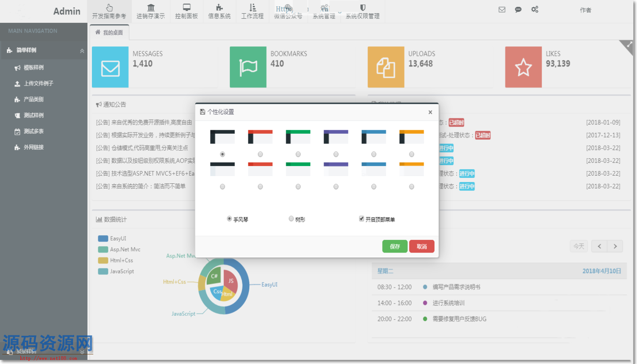Click the green BOOKMARKS flag tile
Screen dimensions: 637x364
click(x=248, y=67)
